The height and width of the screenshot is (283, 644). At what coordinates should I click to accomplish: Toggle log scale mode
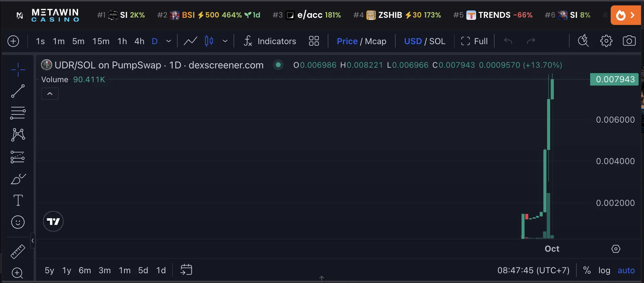(604, 270)
